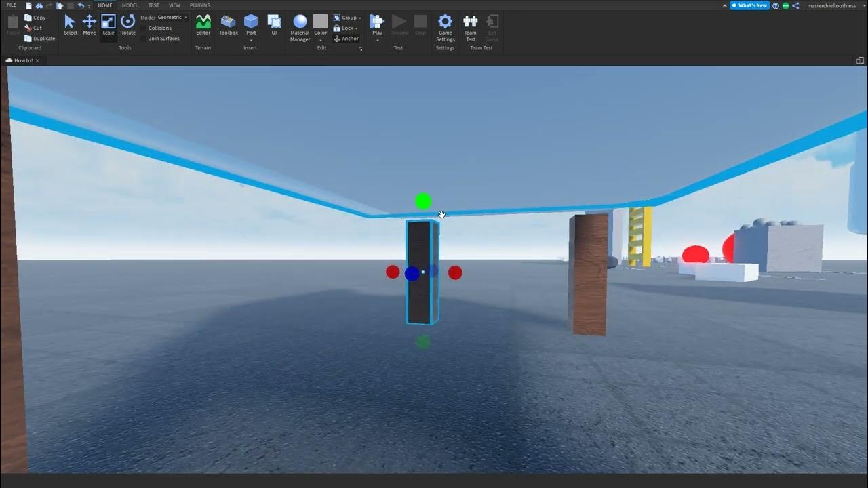The image size is (868, 488).
Task: Open Game Settings
Action: (445, 28)
